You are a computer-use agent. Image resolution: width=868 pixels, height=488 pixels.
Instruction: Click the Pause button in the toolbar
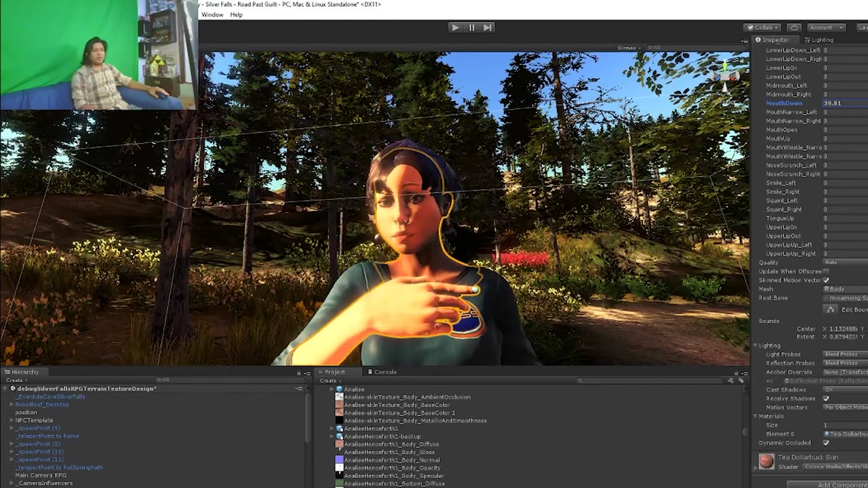click(471, 28)
